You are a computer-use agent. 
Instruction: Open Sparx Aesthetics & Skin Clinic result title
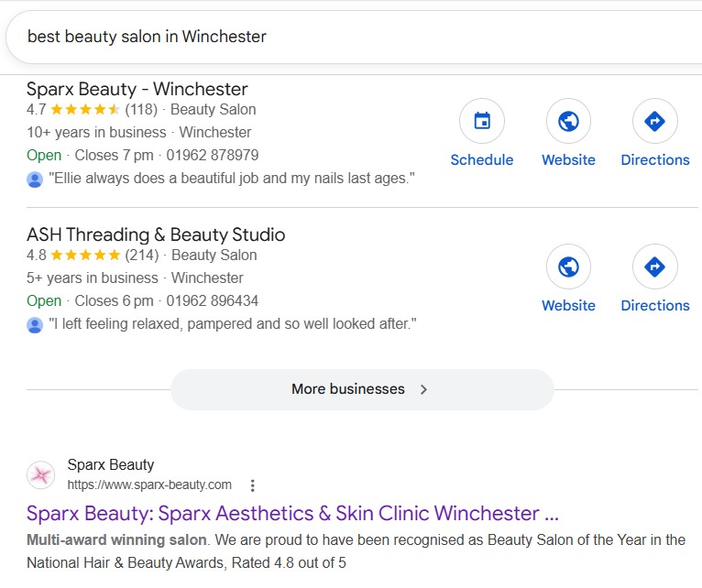(292, 513)
